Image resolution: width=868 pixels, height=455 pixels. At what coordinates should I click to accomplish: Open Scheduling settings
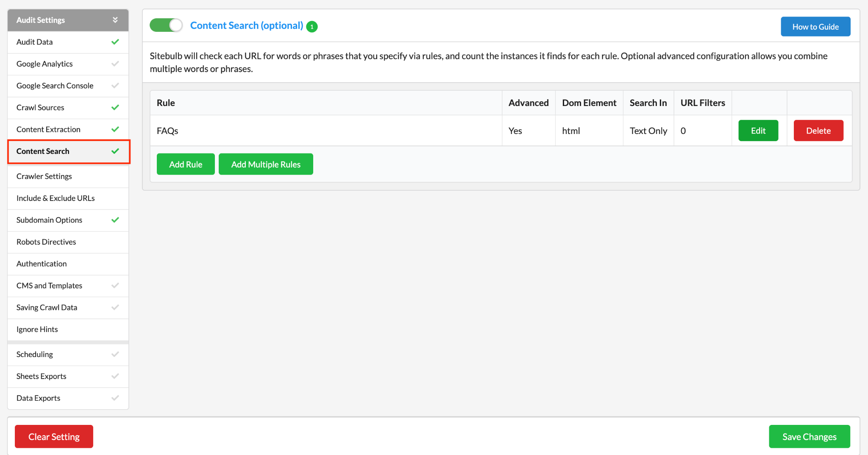[68, 355]
